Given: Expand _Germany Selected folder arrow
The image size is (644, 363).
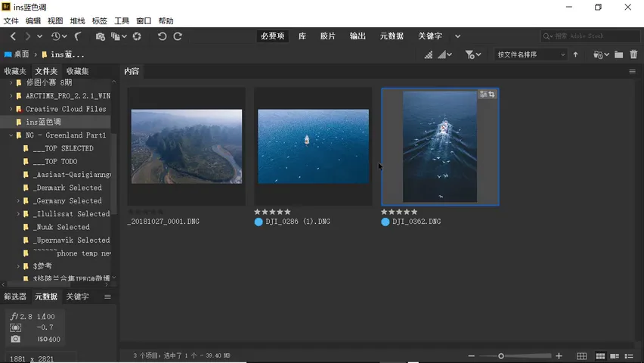Looking at the screenshot, I should pyautogui.click(x=18, y=201).
